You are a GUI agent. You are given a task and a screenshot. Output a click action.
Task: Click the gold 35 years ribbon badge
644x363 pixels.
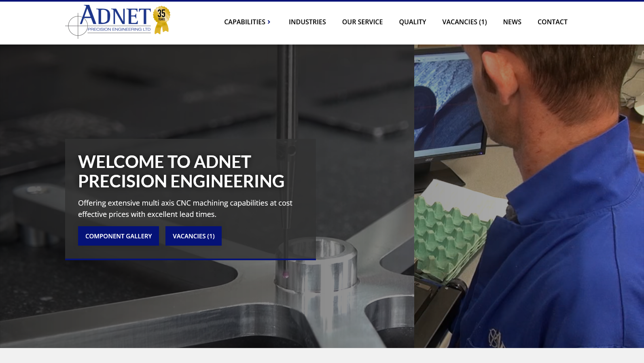[x=161, y=20]
